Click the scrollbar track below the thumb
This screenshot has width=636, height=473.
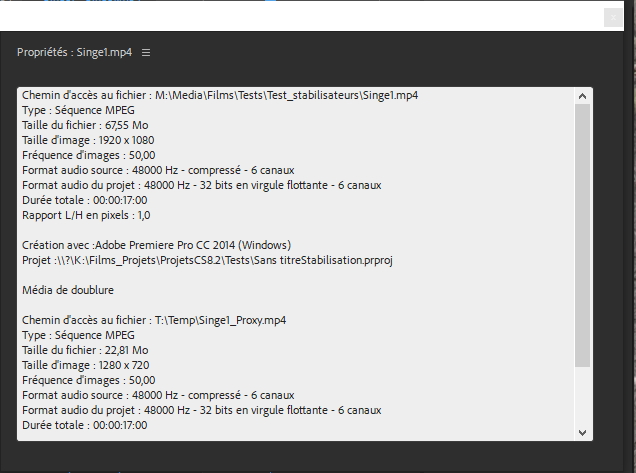pos(582,396)
